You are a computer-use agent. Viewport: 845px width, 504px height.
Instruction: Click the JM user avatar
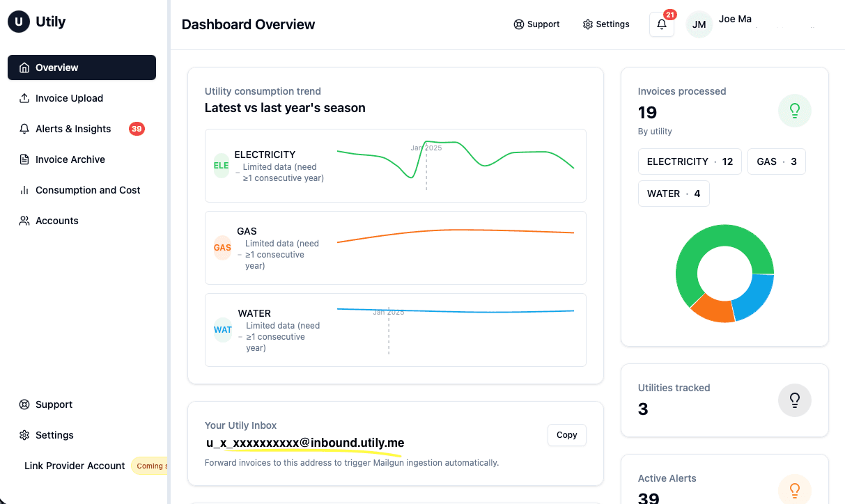pos(699,24)
